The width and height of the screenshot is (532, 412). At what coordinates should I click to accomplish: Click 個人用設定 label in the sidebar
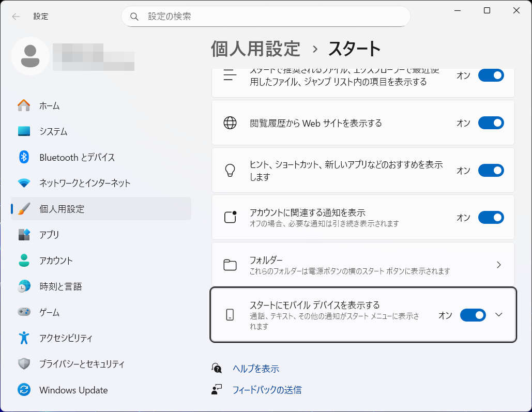pyautogui.click(x=62, y=209)
